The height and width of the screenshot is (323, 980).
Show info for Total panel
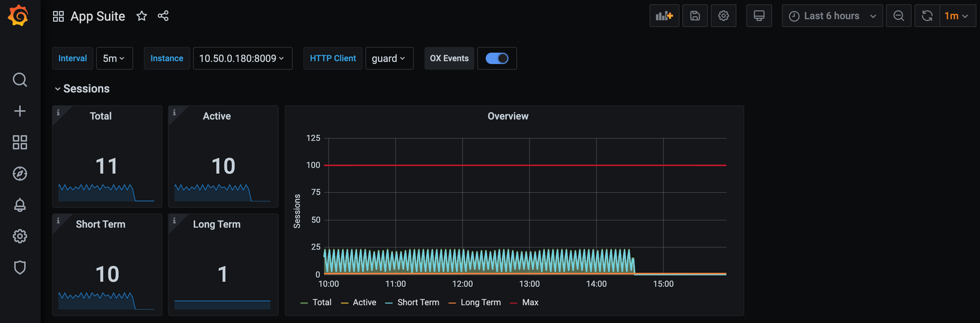58,112
